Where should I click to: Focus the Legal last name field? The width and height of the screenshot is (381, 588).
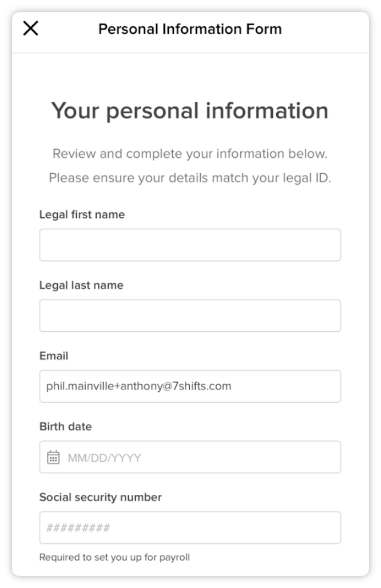point(190,315)
